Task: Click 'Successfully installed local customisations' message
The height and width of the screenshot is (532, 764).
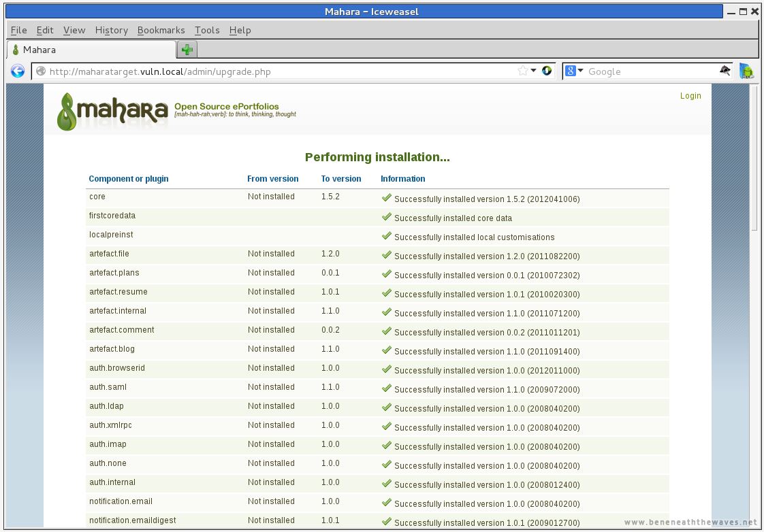Action: click(x=474, y=237)
